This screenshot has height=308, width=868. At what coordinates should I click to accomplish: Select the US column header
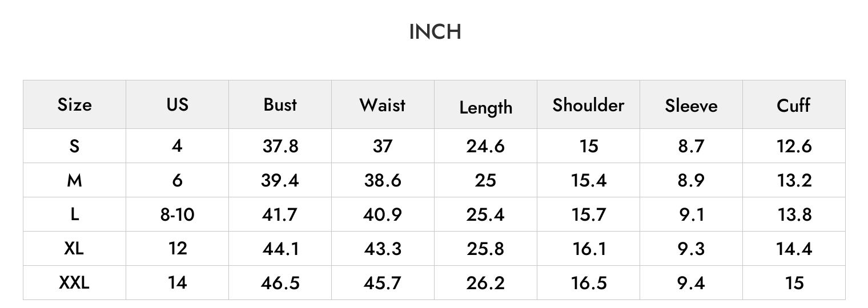coord(177,104)
